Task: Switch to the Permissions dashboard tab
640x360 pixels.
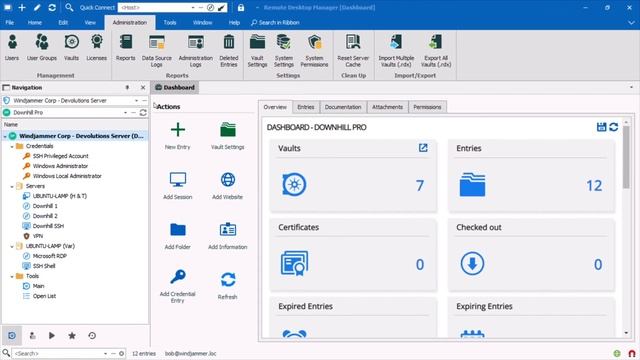Action: (x=427, y=107)
